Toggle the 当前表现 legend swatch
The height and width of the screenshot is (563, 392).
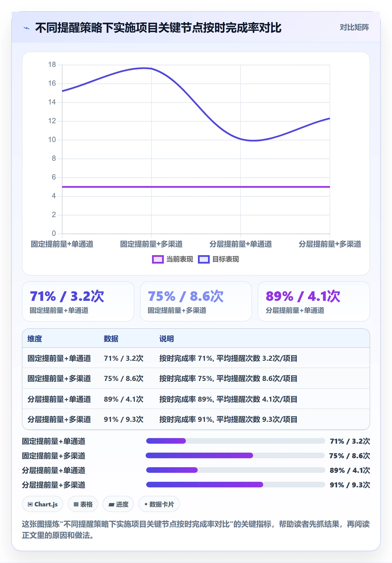(x=158, y=259)
